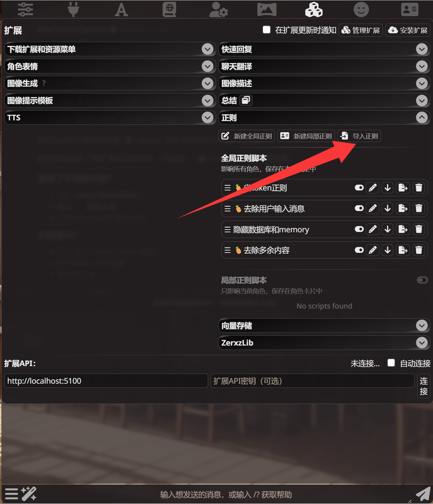Export the 隐藏数据库和memory script
The width and height of the screenshot is (433, 504).
click(403, 230)
